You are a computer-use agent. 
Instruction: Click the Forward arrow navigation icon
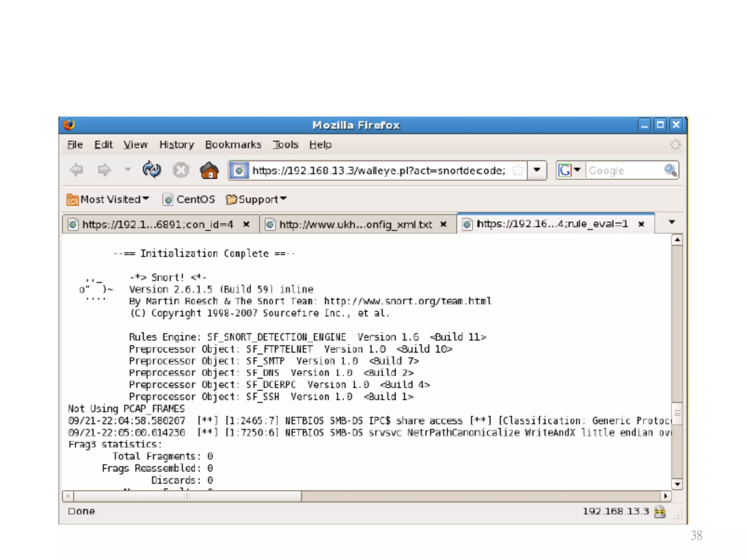point(104,170)
